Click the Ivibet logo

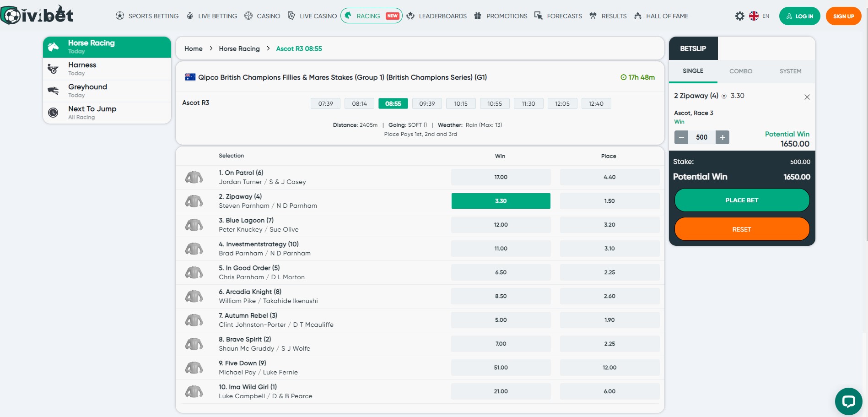pos(37,15)
